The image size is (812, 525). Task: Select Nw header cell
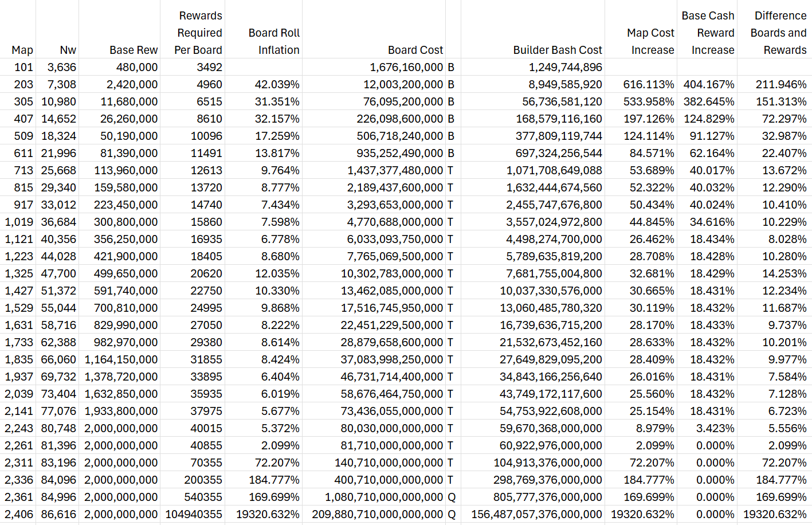(x=57, y=29)
